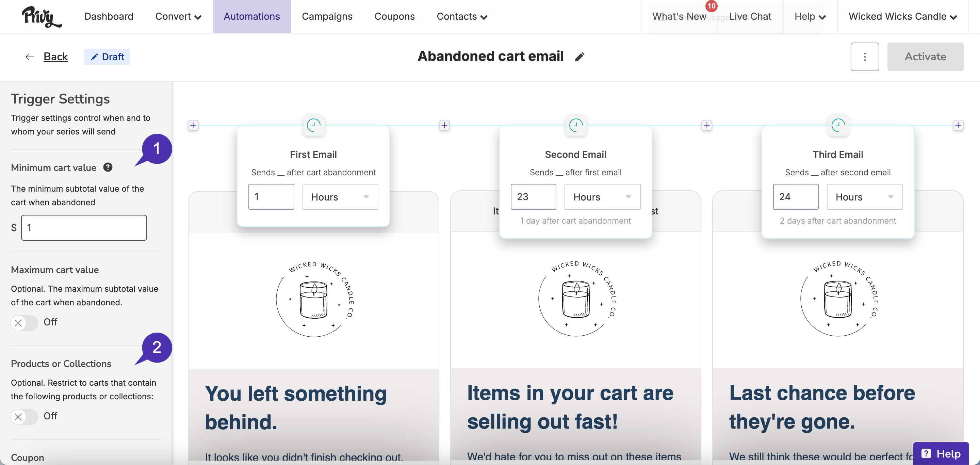Click the plus icon before First Email
This screenshot has height=465, width=980.
[x=193, y=125]
